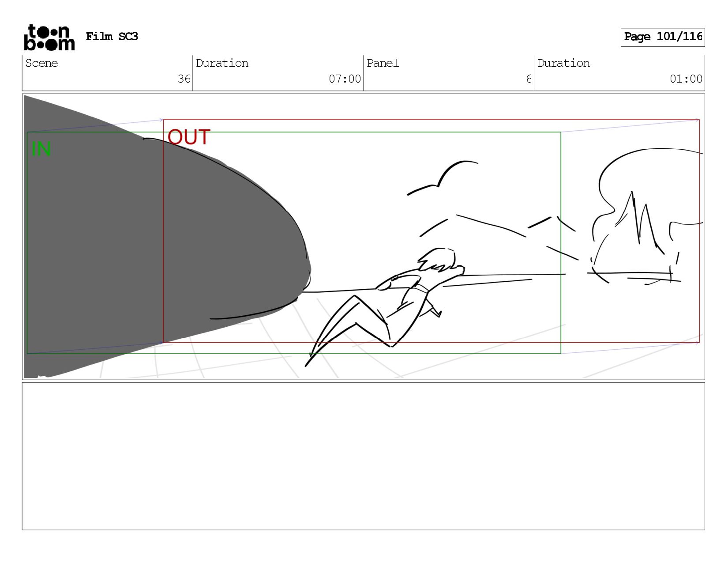Select the 'Panel' header label
The image size is (728, 563).
coord(383,63)
